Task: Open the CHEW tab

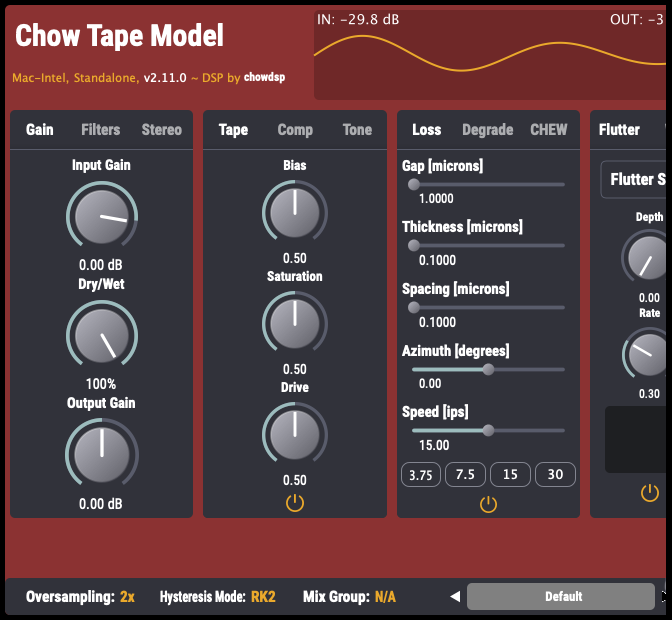Action: [549, 129]
